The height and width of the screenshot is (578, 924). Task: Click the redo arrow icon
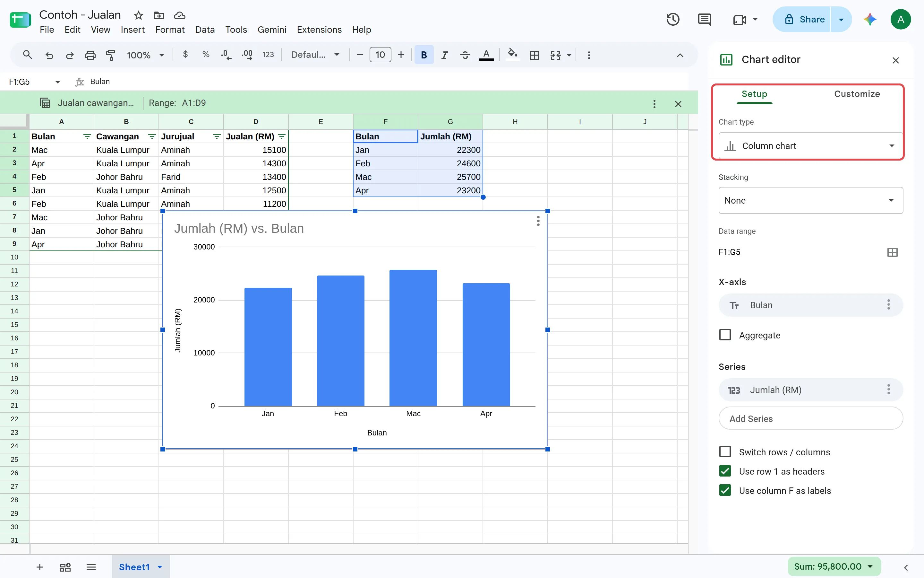(x=70, y=55)
